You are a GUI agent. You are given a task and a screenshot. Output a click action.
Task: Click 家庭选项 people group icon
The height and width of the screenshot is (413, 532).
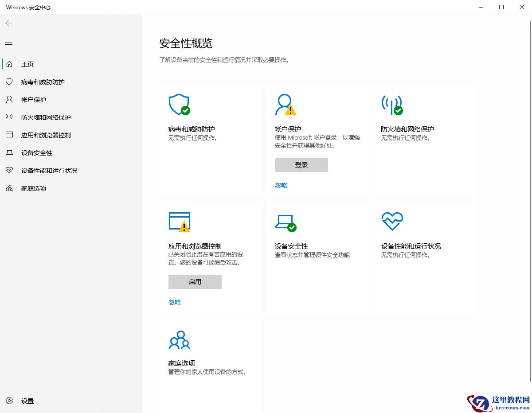tap(179, 339)
